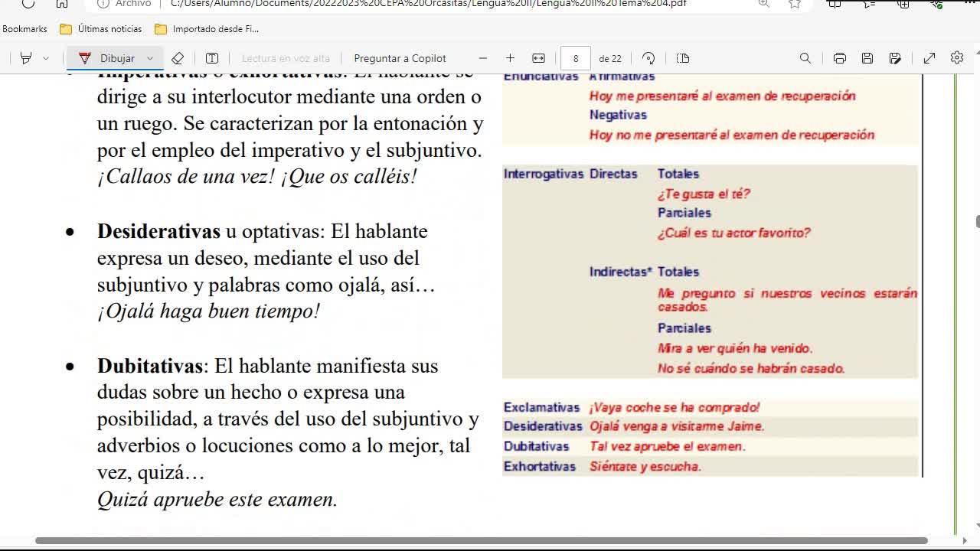Open the PDF search tool

tap(805, 58)
